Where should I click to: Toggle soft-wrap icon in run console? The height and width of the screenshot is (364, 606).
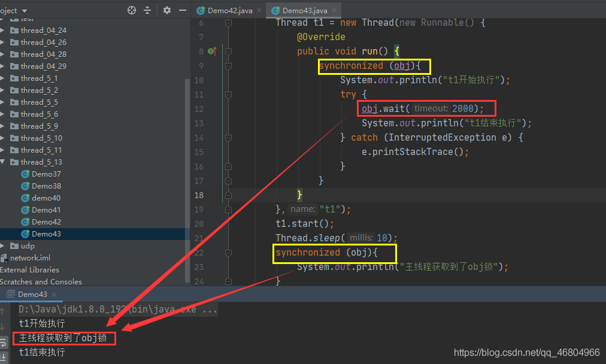coord(3,342)
